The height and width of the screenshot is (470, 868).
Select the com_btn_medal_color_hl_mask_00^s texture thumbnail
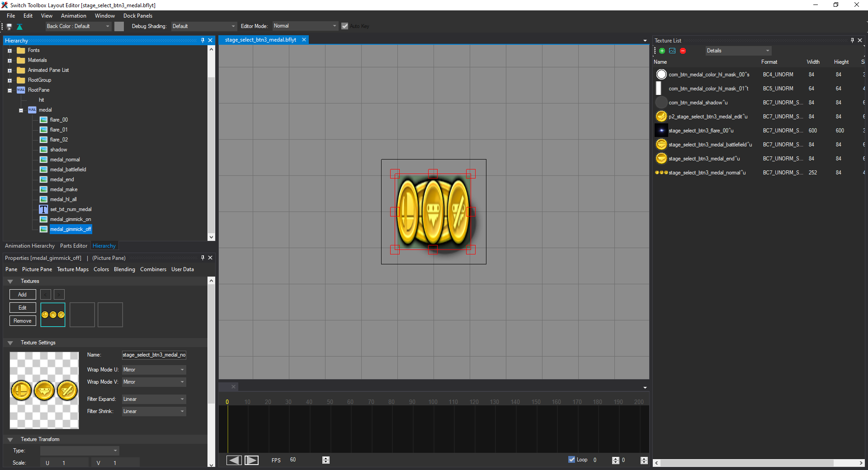point(661,75)
